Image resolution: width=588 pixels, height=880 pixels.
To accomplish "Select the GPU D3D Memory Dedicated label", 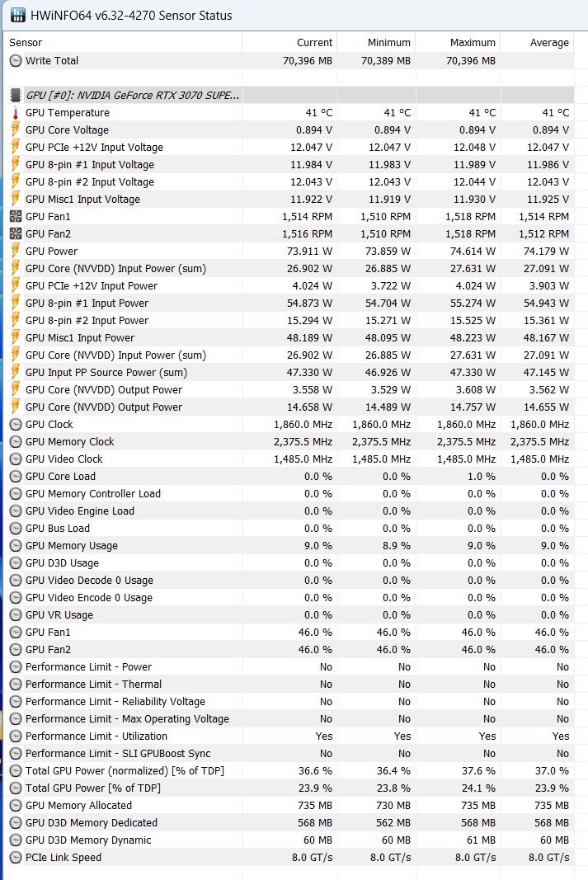I will 91,823.
